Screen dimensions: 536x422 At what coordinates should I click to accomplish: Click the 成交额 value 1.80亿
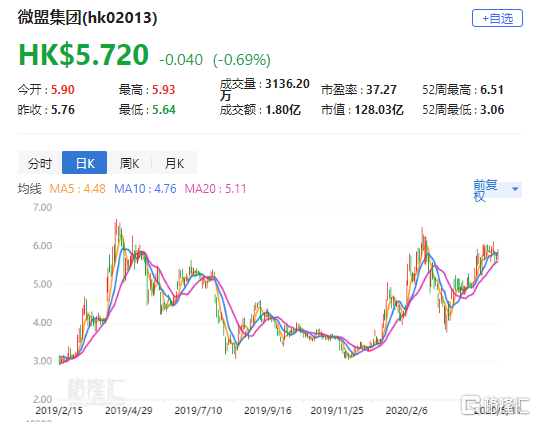coord(283,110)
